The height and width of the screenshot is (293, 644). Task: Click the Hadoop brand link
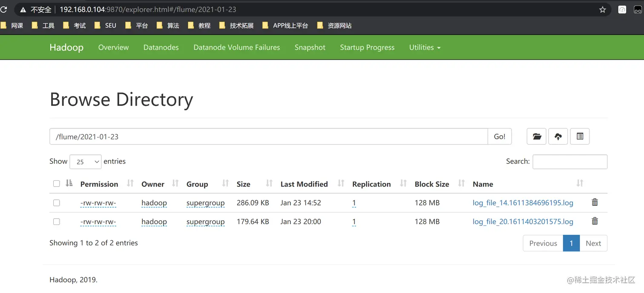coord(66,47)
